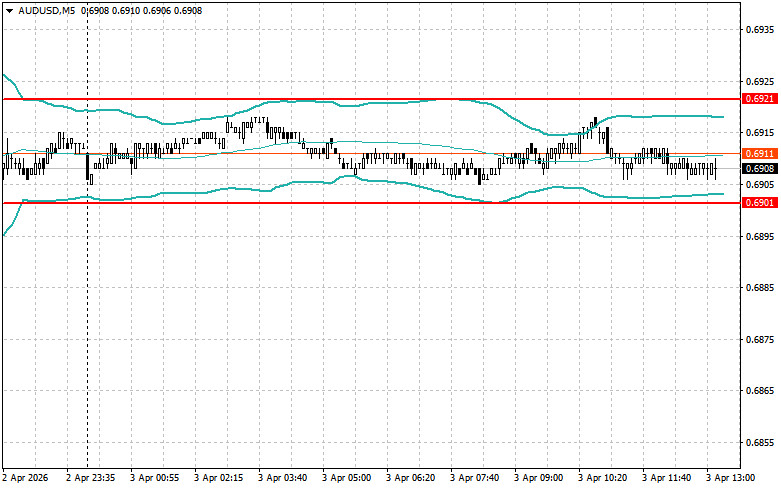Select the 0.6905 price axis value
This screenshot has width=781, height=489.
coord(760,185)
